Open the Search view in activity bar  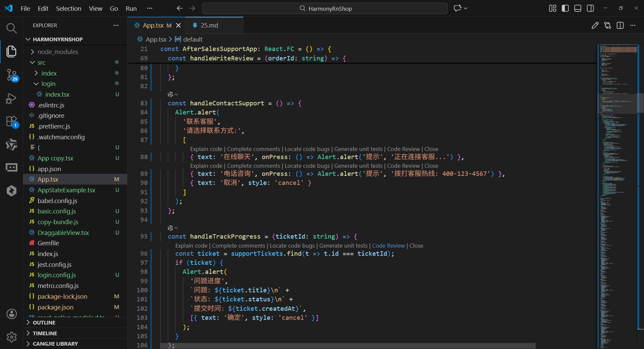click(x=11, y=28)
